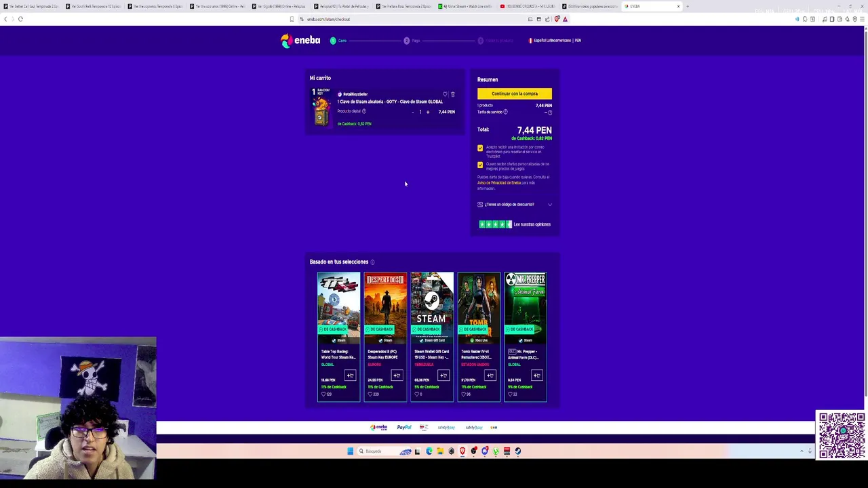Image resolution: width=868 pixels, height=488 pixels.
Task: Open Windows Start menu
Action: point(351,451)
